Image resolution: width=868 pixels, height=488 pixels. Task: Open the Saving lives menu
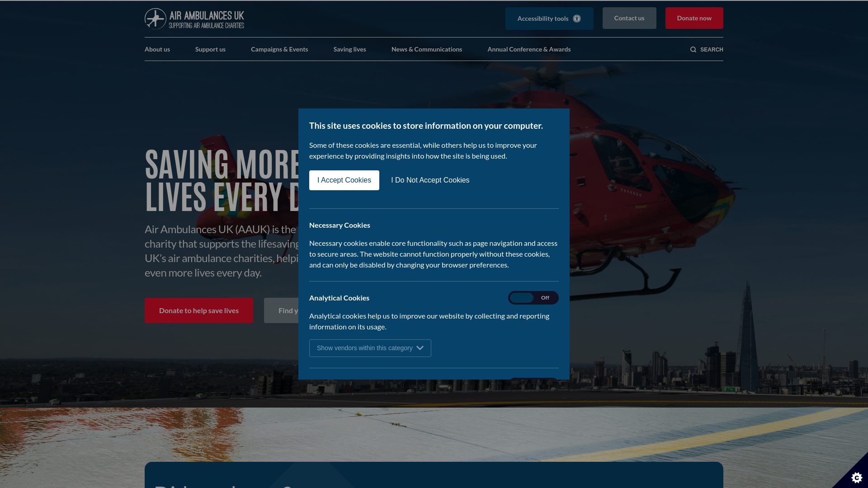click(350, 49)
